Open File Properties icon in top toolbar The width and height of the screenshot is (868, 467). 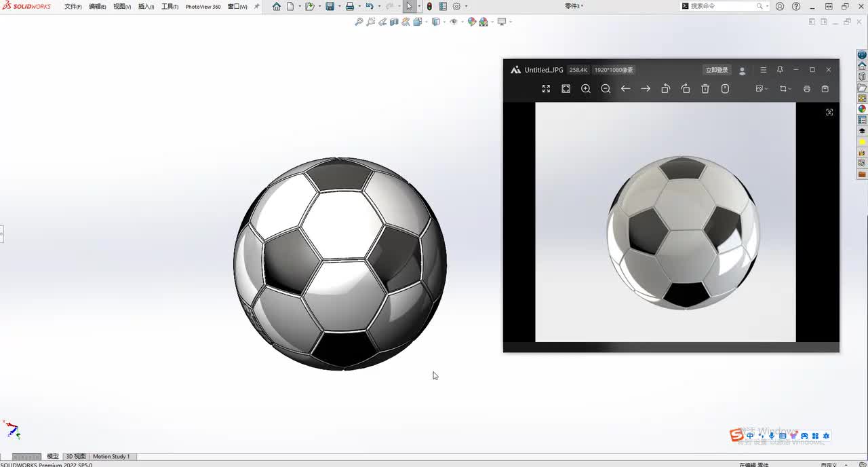[x=443, y=7]
